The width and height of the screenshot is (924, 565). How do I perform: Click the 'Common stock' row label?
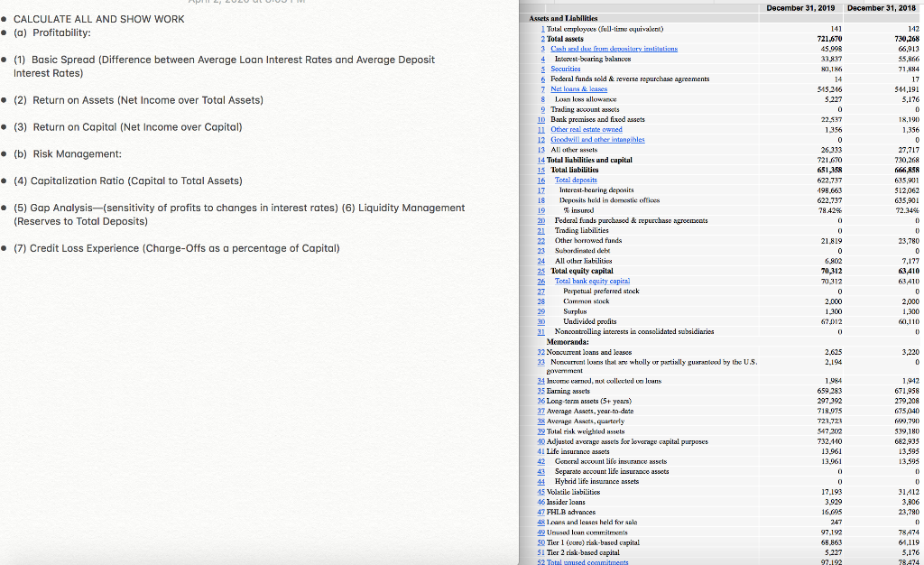click(587, 301)
